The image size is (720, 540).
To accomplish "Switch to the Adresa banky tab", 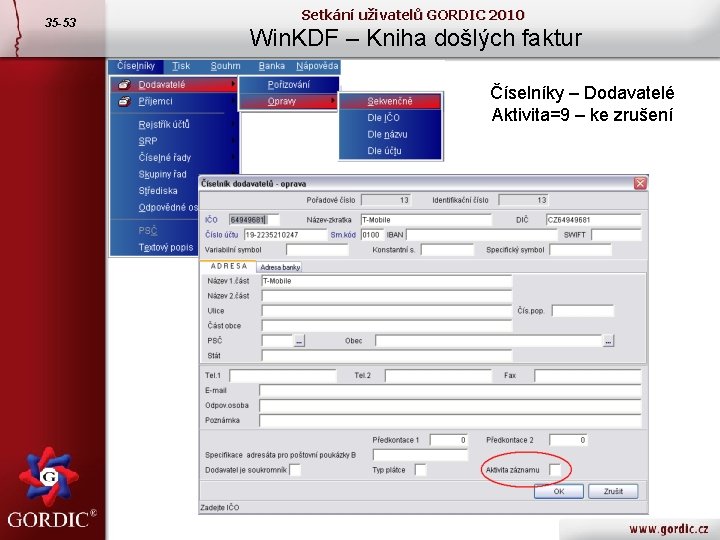I will (280, 267).
